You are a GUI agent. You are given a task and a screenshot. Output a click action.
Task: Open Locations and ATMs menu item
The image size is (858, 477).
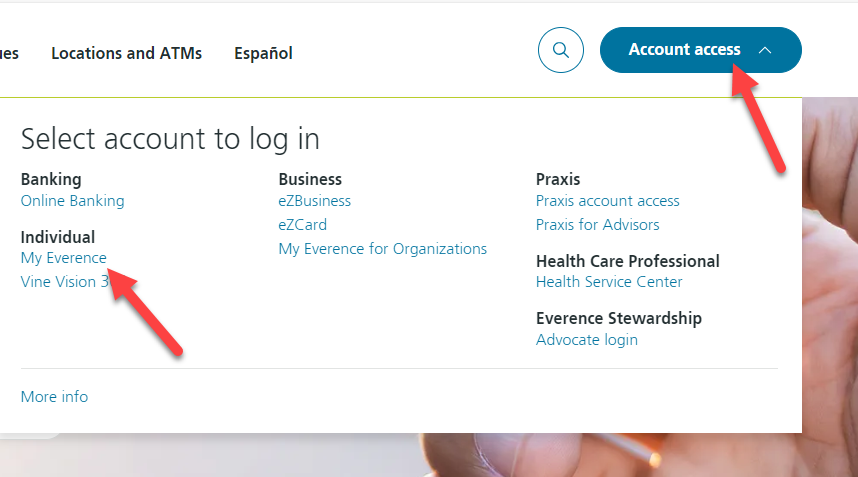pos(126,53)
